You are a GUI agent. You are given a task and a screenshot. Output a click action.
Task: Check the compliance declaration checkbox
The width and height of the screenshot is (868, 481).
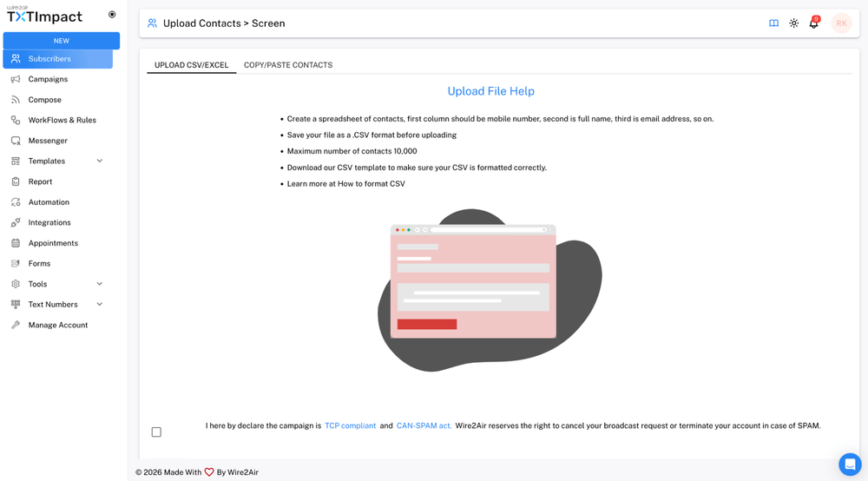pos(156,432)
